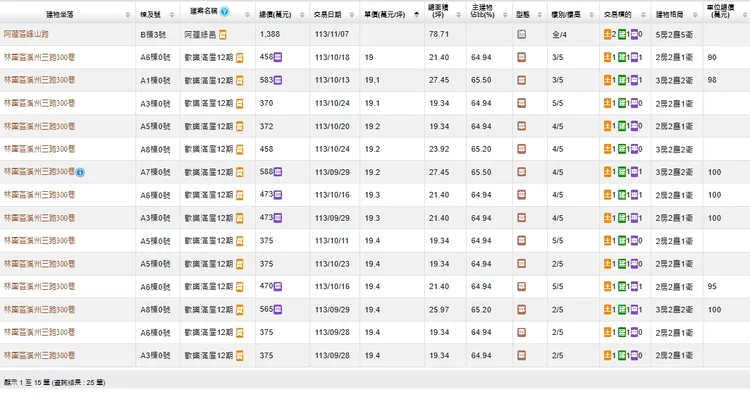Click the purple detail icon beside total price 470
Viewport: 750px width, 395px height.
point(278,286)
